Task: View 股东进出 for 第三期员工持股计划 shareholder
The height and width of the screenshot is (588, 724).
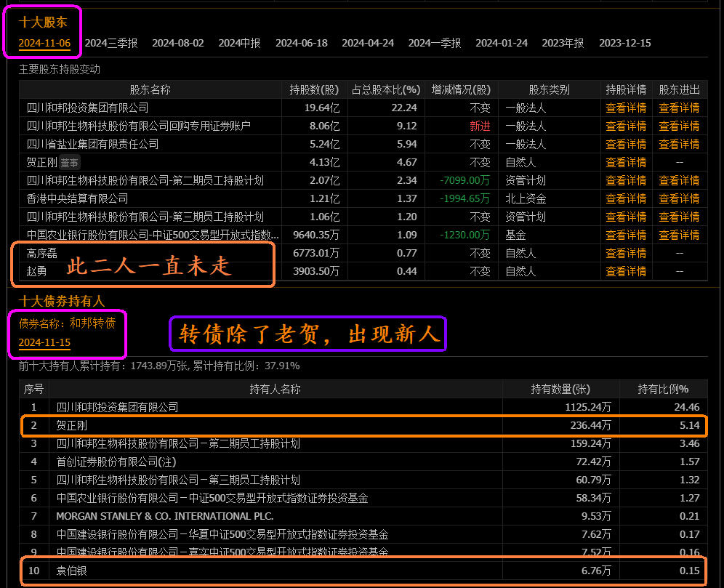Action: click(x=679, y=217)
